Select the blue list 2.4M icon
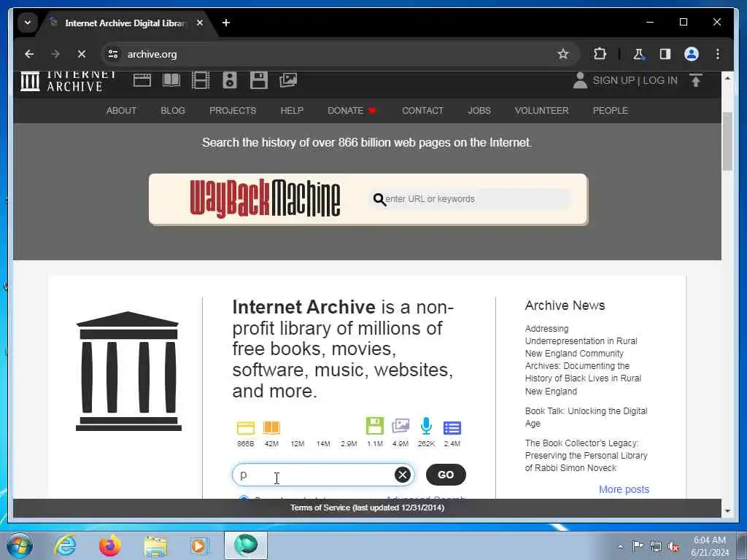747x560 pixels. 452,427
